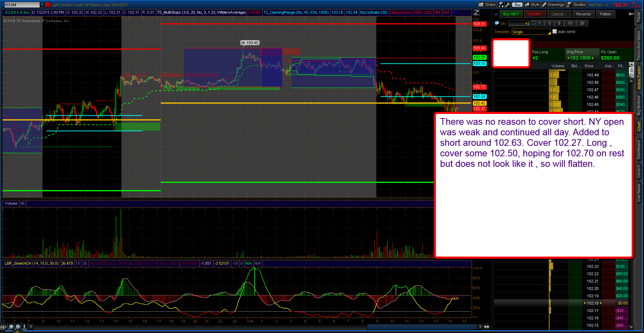This screenshot has width=644, height=333.
Task: Click the 103.91 red price bubble
Action: (479, 24)
